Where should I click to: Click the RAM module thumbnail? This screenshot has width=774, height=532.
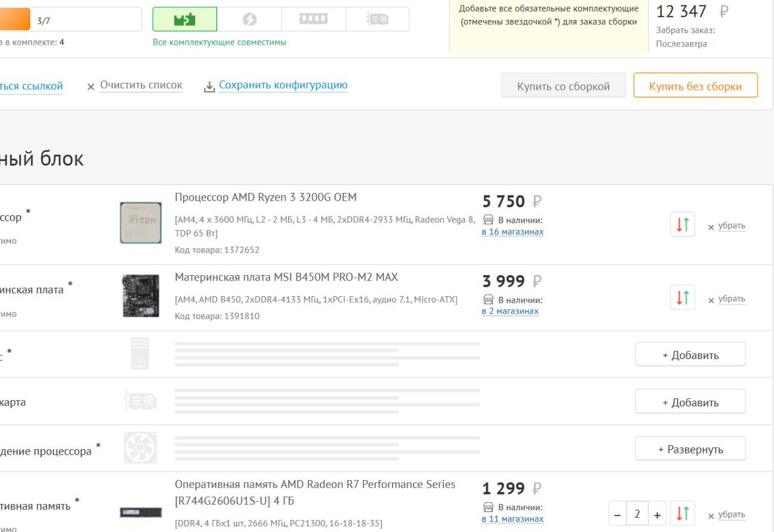[x=141, y=513]
